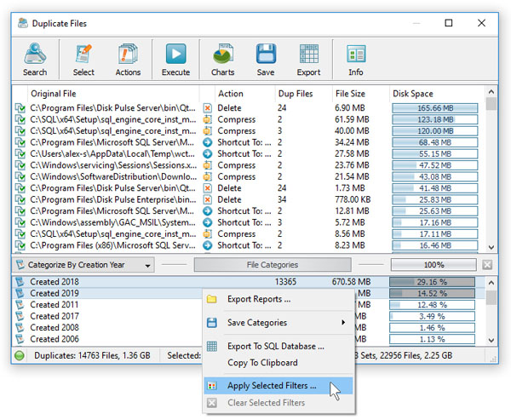Click Shortcut action icon for 12.81 MB row
Image resolution: width=511 pixels, height=420 pixels.
click(x=208, y=211)
